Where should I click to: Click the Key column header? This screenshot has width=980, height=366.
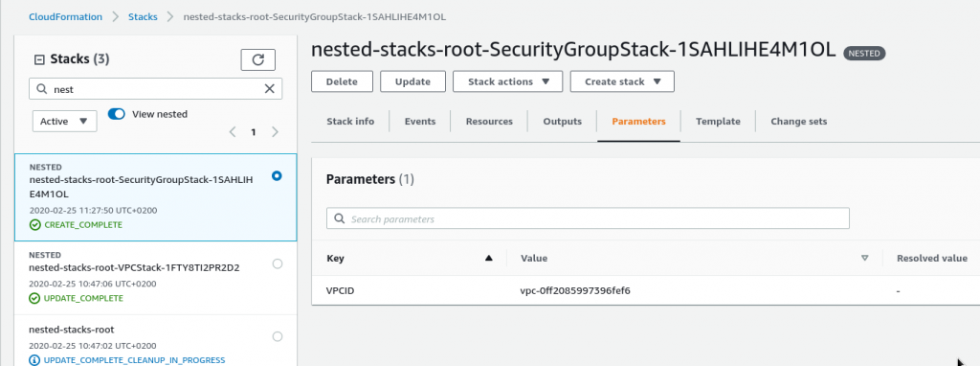[336, 259]
